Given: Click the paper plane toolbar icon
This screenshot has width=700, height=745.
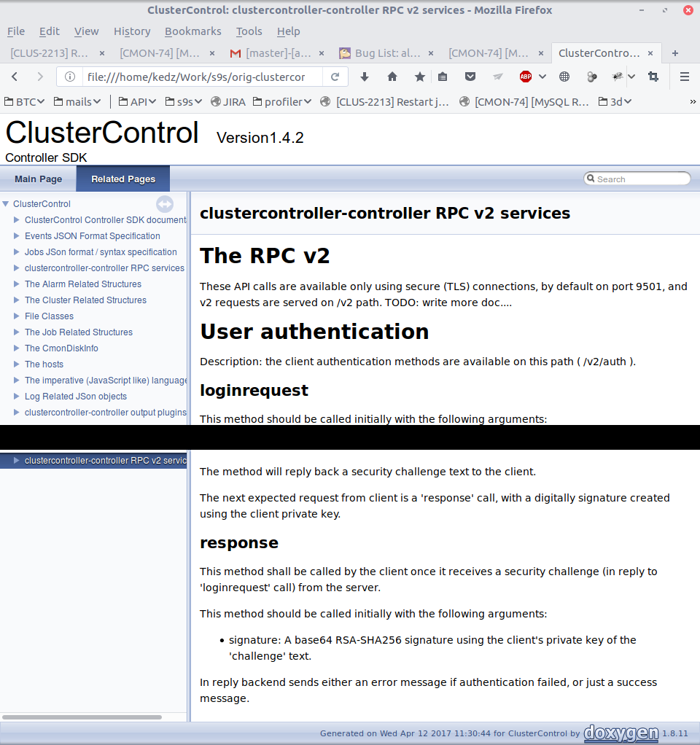Looking at the screenshot, I should 497,77.
